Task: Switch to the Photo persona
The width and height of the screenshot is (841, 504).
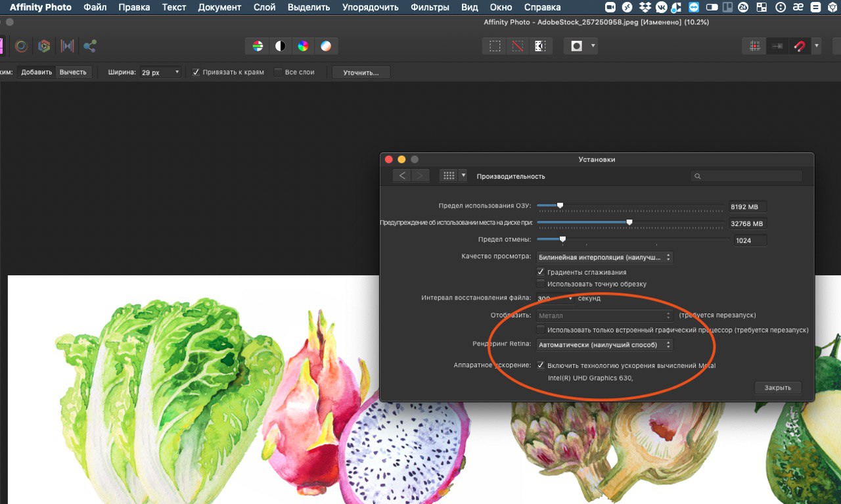Action: (x=1, y=46)
